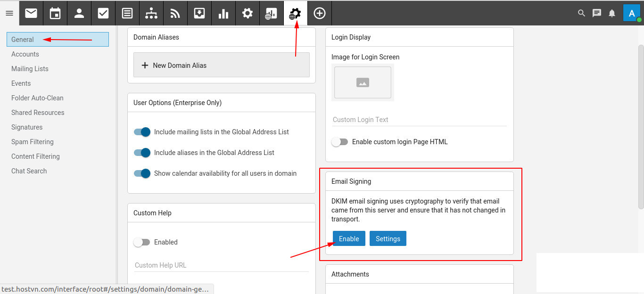Toggle Include mailing lists in Global Address List
The height and width of the screenshot is (294, 644).
coord(142,132)
